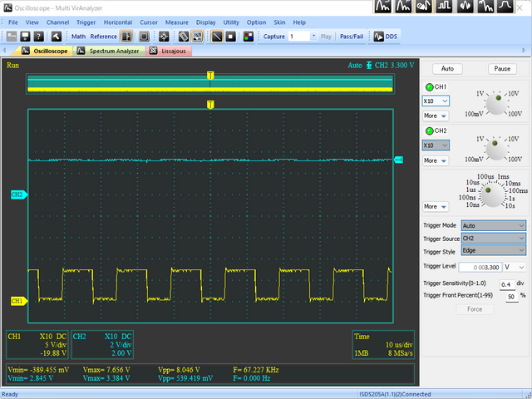Click the DDS signal generator button
532x399 pixels.
pos(383,37)
